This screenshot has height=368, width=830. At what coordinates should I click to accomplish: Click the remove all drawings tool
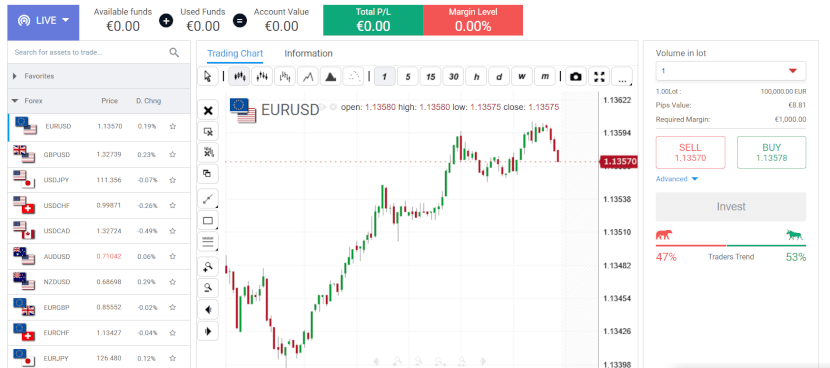[208, 152]
